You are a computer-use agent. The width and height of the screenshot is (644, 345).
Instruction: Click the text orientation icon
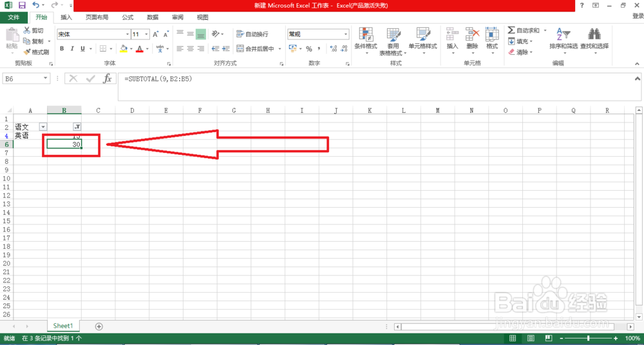(216, 34)
